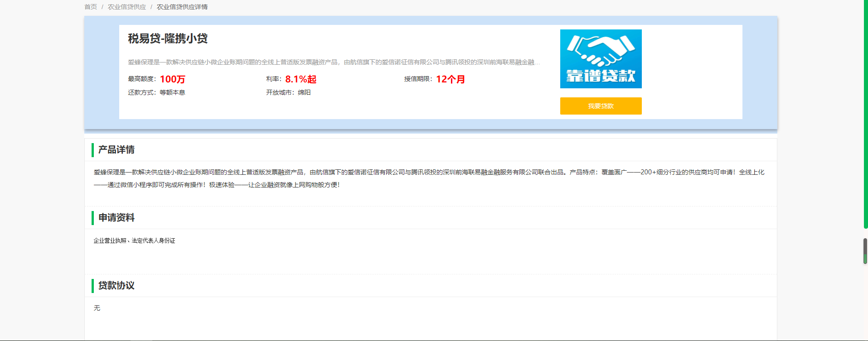
Task: Click the 等额本息 repayment method text
Action: [x=172, y=92]
